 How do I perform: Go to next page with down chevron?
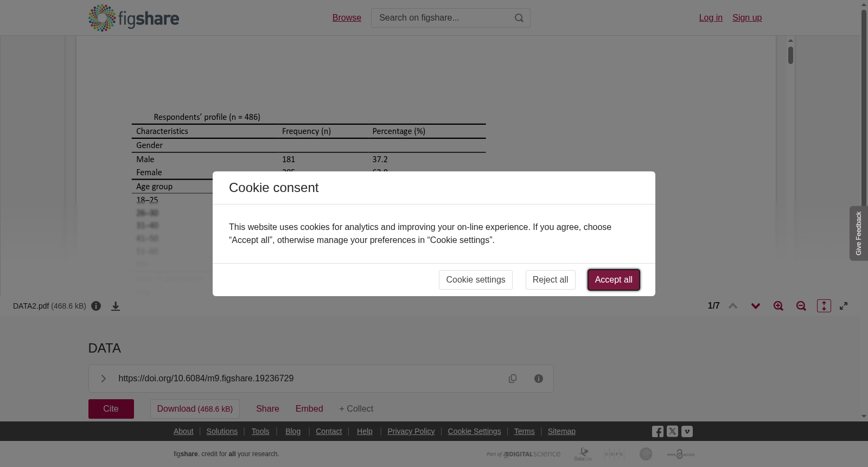756,306
